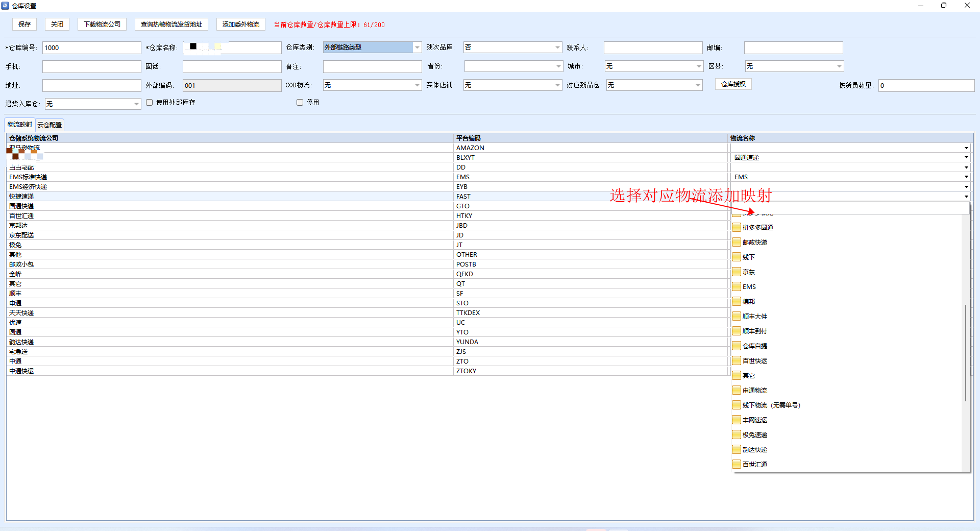The image size is (980, 531).
Task: Expand the COD物流 dropdown
Action: 417,85
